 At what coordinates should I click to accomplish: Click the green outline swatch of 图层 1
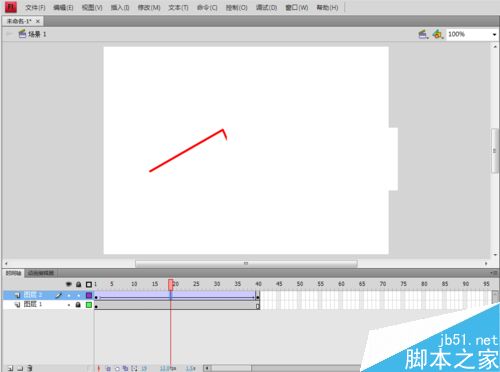point(89,305)
